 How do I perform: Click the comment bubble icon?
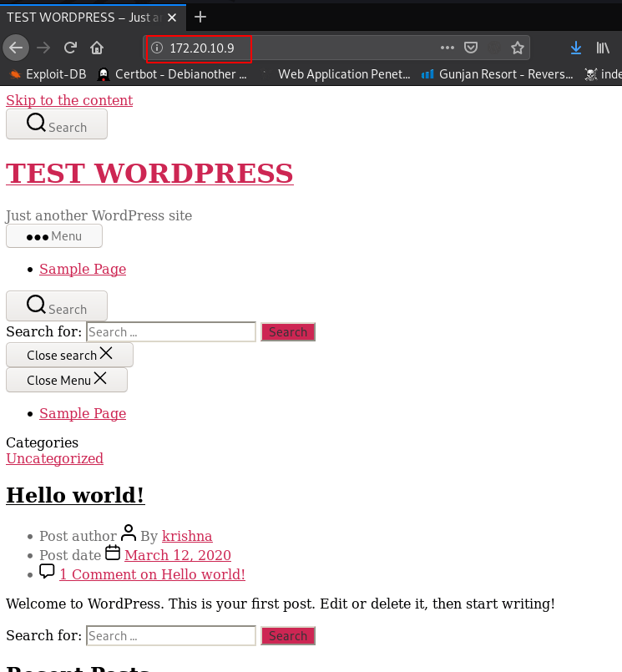click(47, 571)
